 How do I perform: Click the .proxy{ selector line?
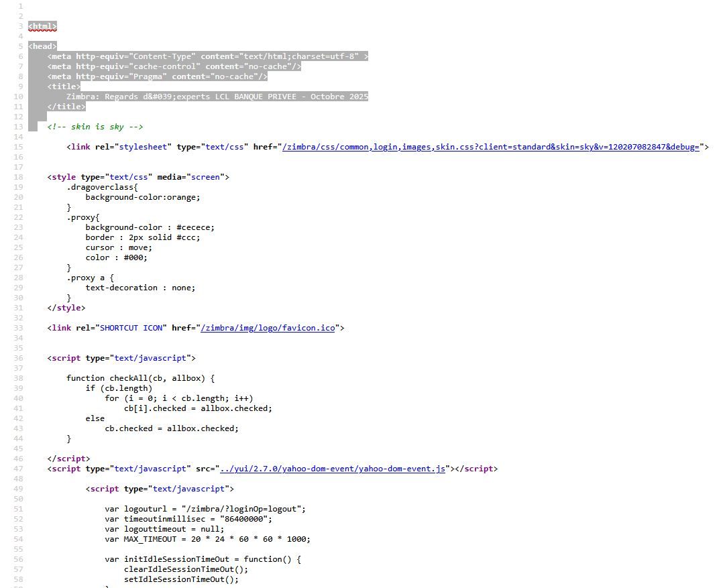pos(83,217)
